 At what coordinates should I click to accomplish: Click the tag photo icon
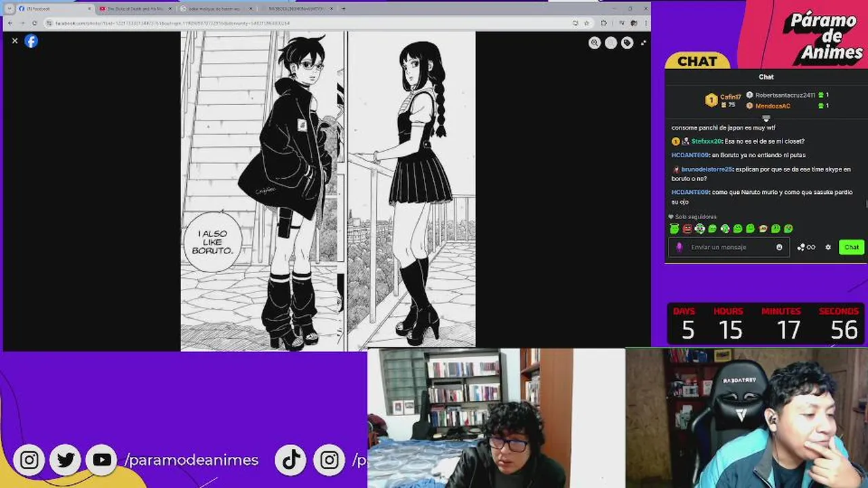coord(627,43)
